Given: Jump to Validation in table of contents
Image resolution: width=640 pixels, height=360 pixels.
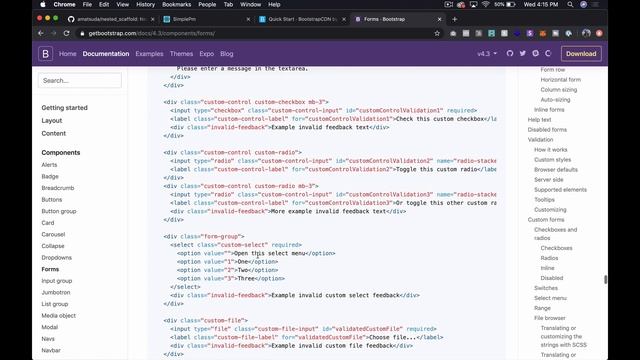Looking at the screenshot, I should 540,140.
